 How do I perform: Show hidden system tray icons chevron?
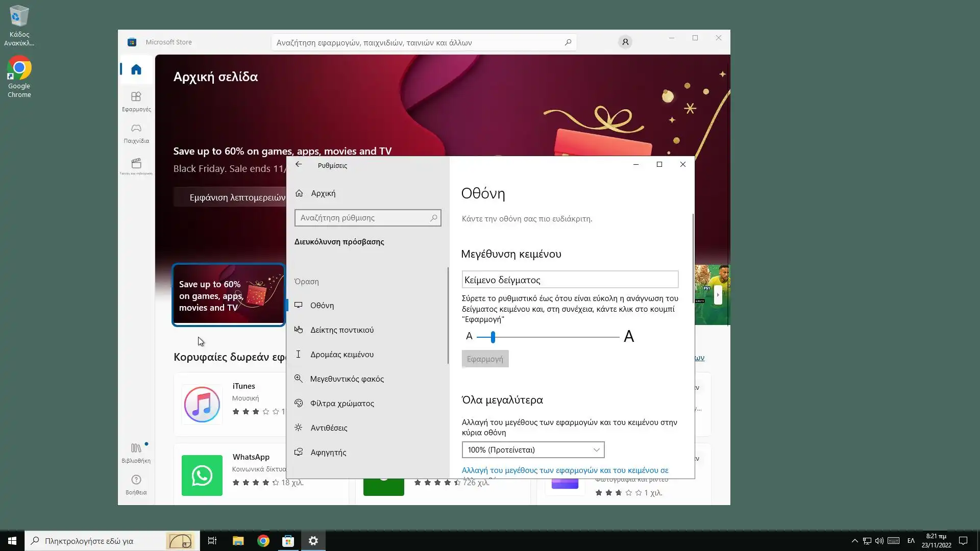pos(854,541)
